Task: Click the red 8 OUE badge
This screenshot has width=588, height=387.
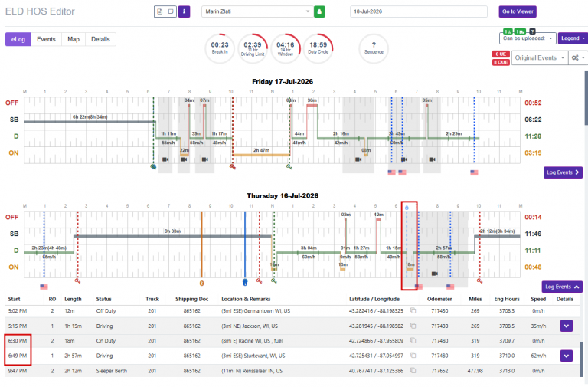Action: [x=501, y=62]
